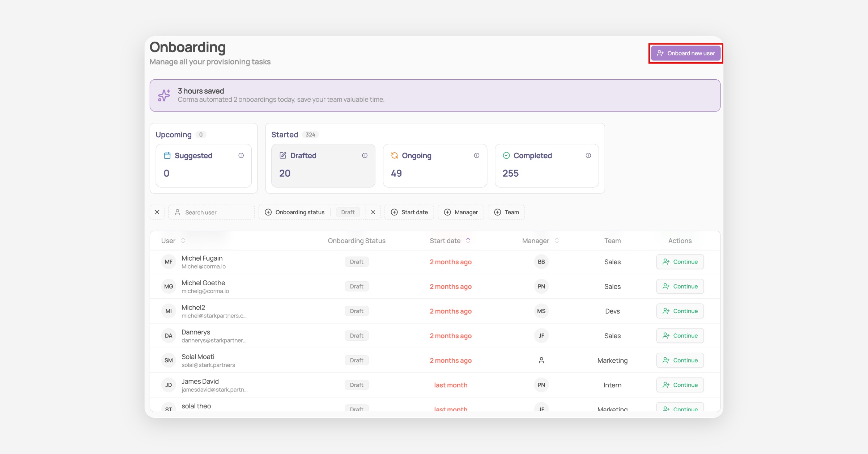Clear all filters with the X icon

point(157,212)
